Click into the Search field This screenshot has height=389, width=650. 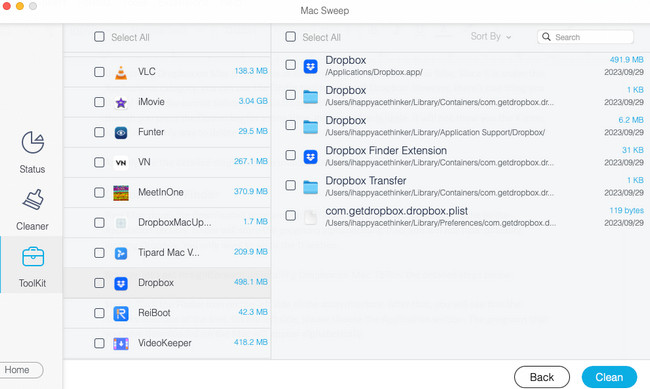point(585,37)
